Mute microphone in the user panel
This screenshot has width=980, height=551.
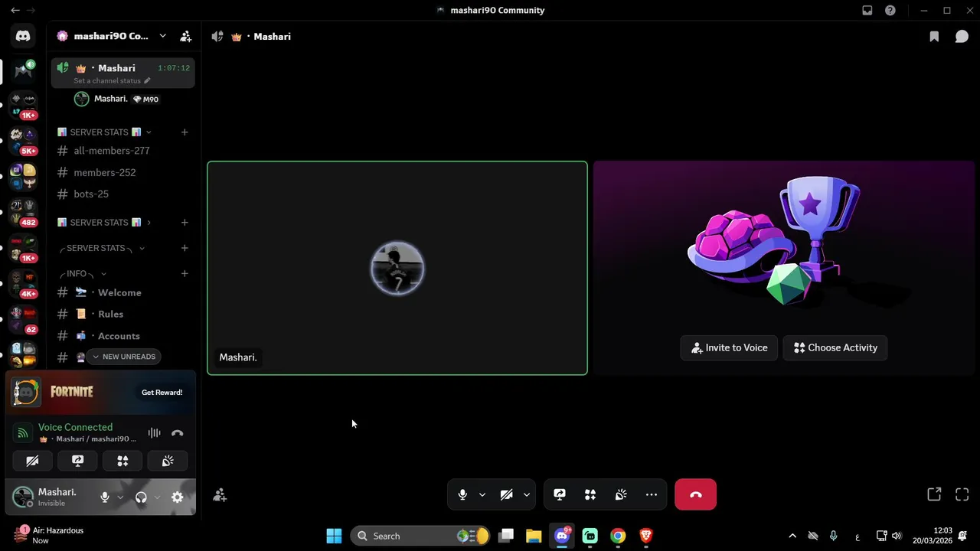(x=105, y=497)
